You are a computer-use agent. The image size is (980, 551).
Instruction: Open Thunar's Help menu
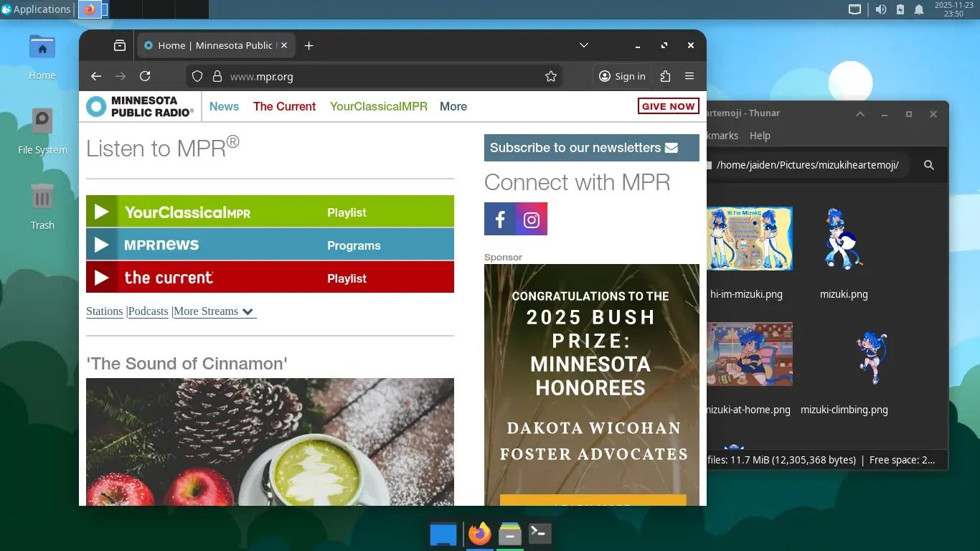pyautogui.click(x=760, y=136)
